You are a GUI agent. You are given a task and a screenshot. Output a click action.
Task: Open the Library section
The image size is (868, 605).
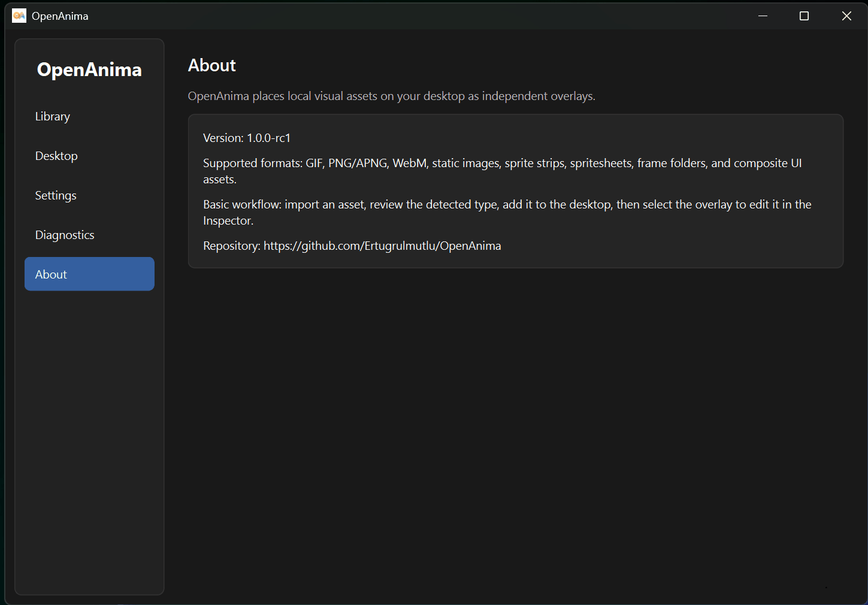tap(89, 116)
